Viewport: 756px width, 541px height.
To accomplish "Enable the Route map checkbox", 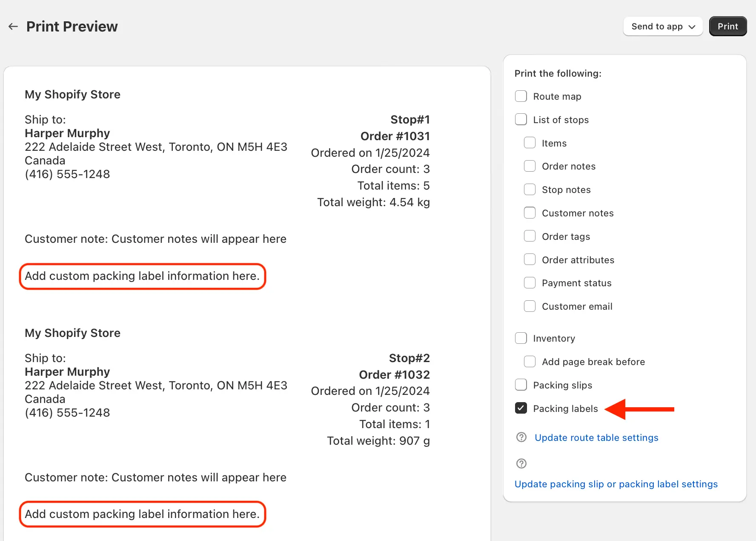I will [x=521, y=96].
